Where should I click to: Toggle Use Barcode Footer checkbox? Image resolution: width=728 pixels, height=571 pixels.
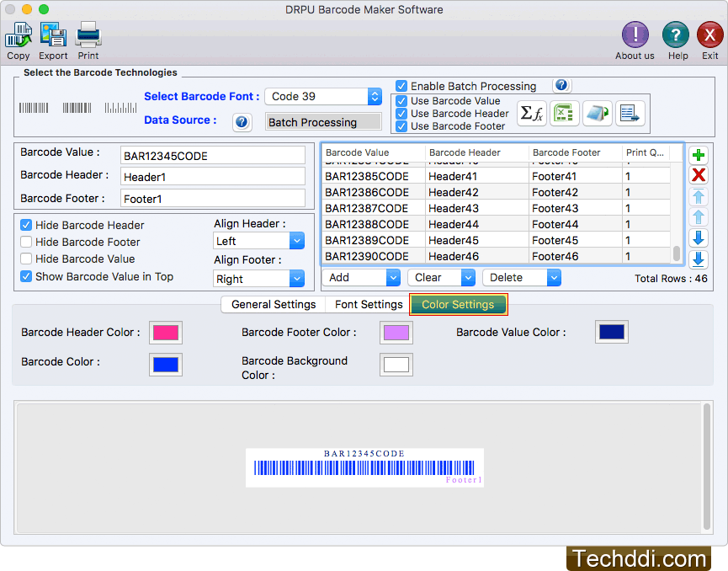(401, 126)
